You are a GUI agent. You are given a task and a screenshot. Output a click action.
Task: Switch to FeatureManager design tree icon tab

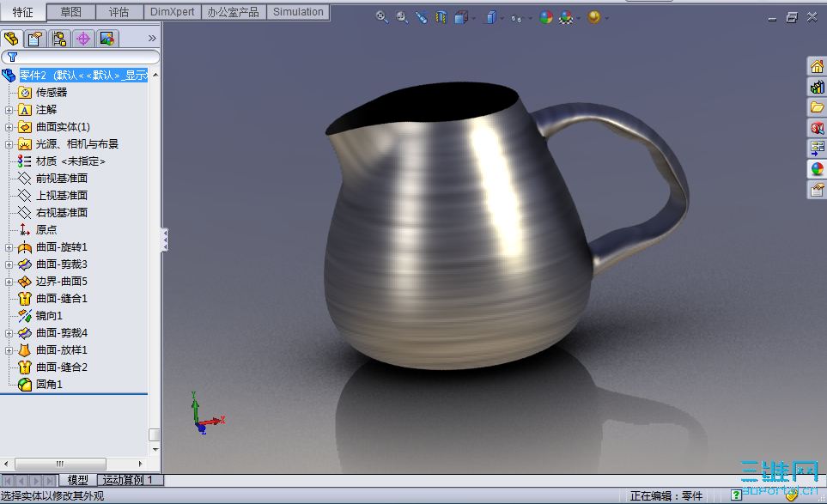[x=12, y=39]
